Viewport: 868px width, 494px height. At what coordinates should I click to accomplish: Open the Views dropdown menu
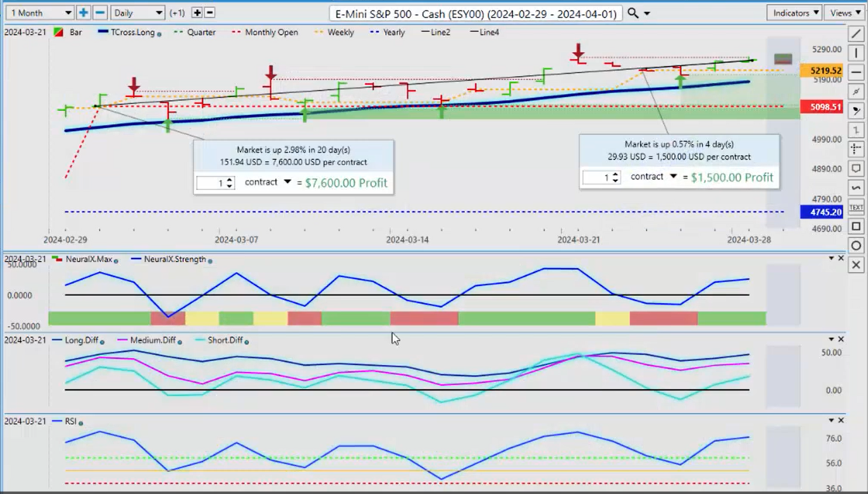[x=845, y=13]
